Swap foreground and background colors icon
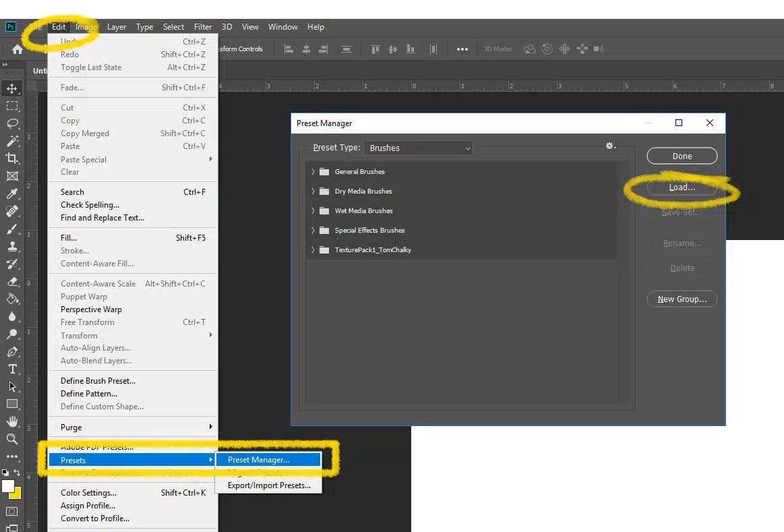 pos(17,473)
